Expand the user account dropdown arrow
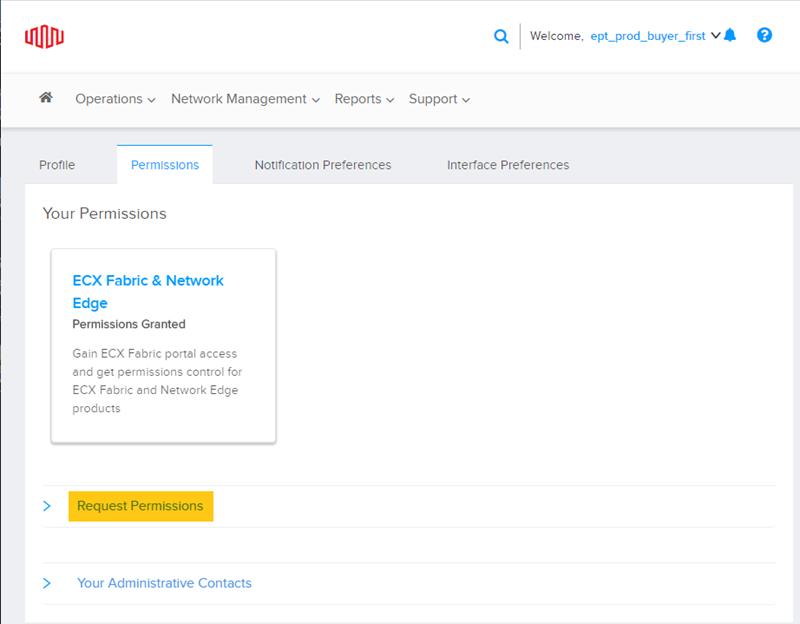The width and height of the screenshot is (800, 624). tap(715, 35)
